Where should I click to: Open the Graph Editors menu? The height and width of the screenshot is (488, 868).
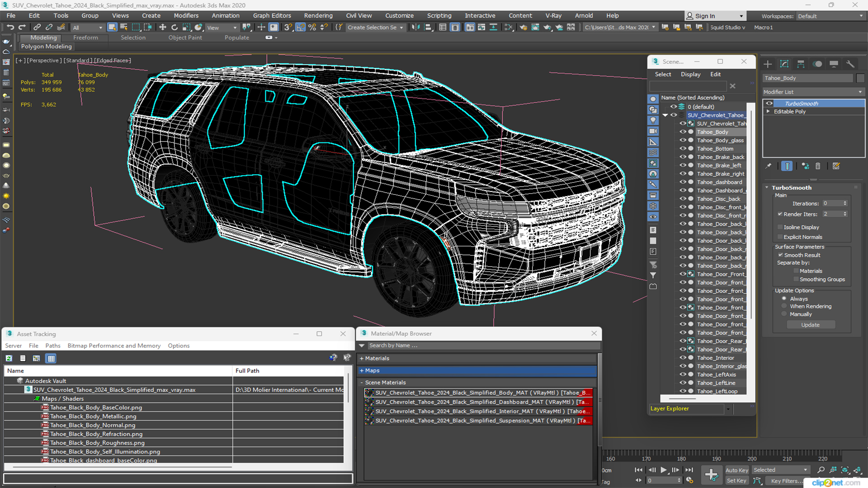coord(272,16)
